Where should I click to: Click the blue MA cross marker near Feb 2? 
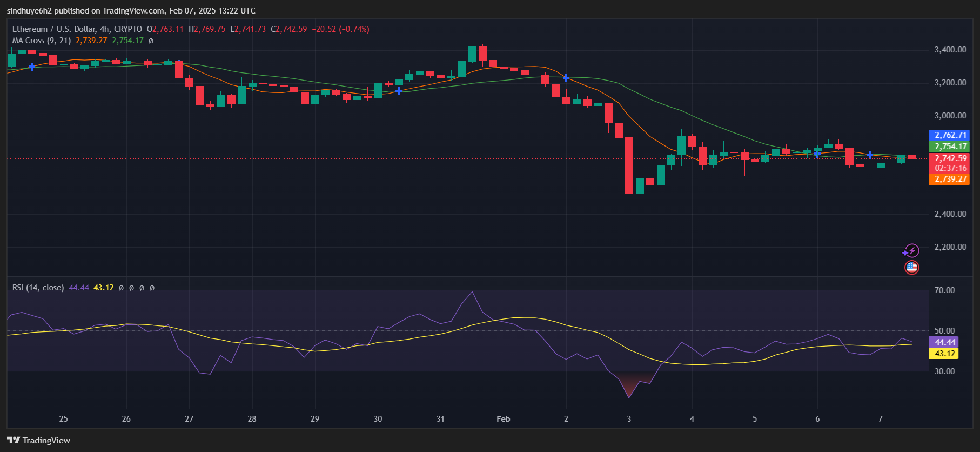point(566,78)
